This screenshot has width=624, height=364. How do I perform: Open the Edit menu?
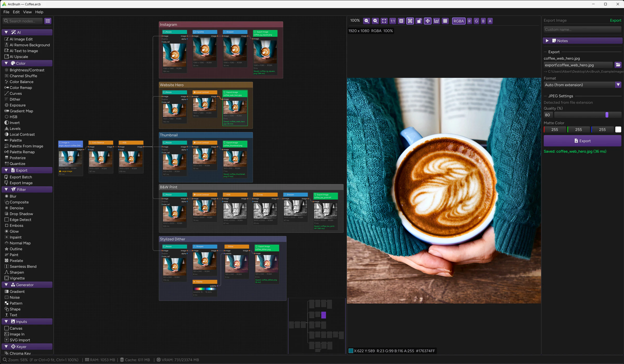point(16,12)
